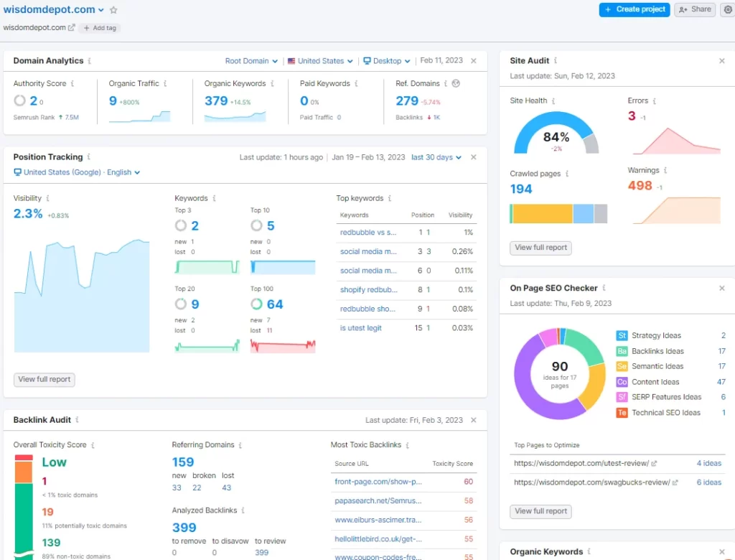Image resolution: width=735 pixels, height=560 pixels.
Task: Show info icon beside Authority Score
Action: coord(72,83)
